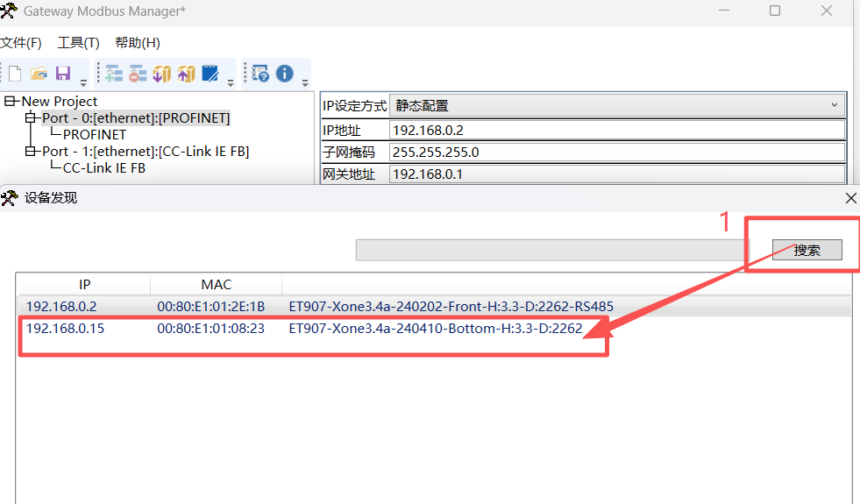Open the 工具(T) menu

[x=78, y=43]
